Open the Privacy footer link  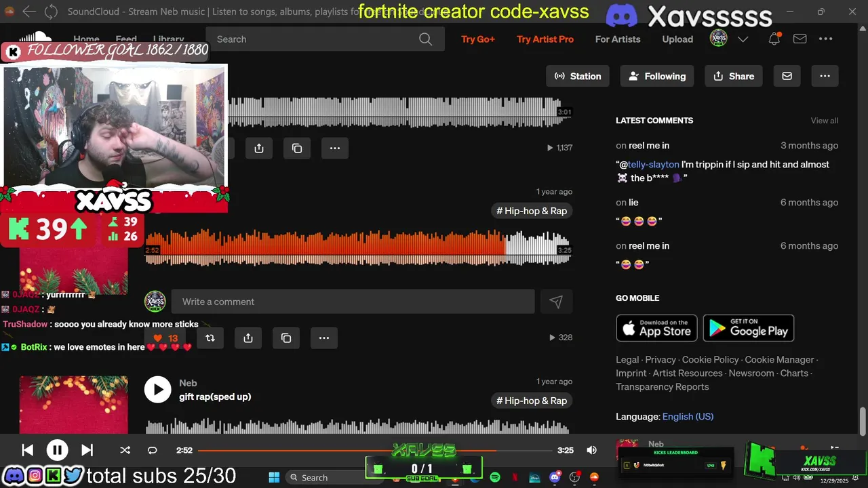coord(660,360)
